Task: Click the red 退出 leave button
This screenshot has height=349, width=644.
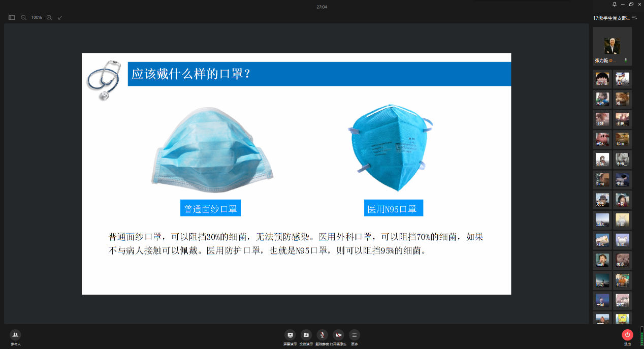Action: pos(627,335)
